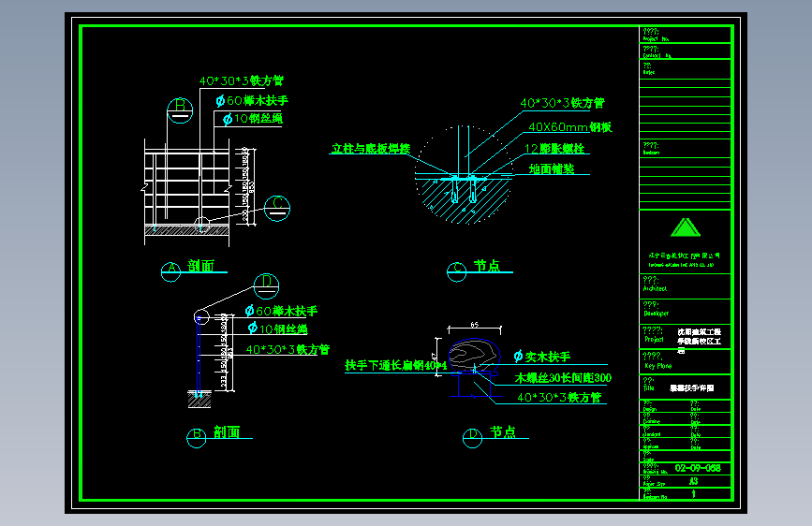812x526 pixels.
Task: Select the white drawing title ending 扶手详图
Action: 692,387
